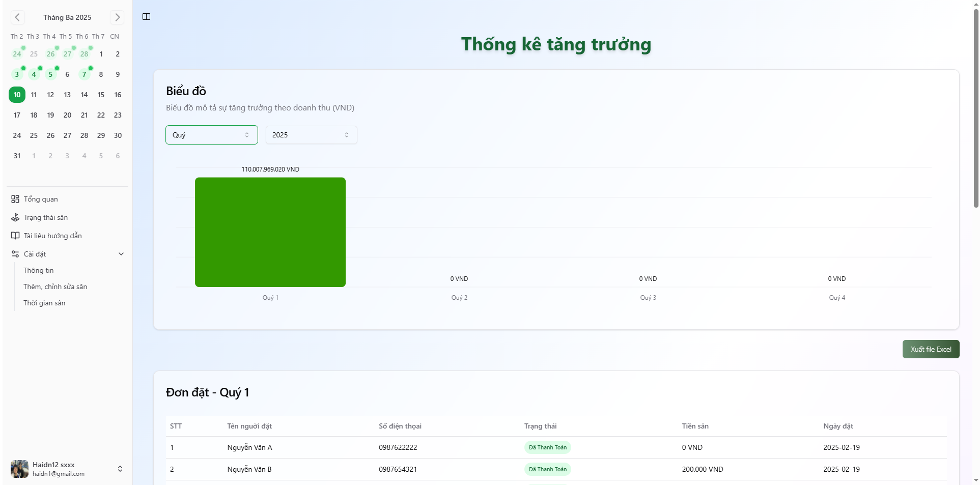Go to next month in calendar
The image size is (980, 485).
(x=117, y=17)
